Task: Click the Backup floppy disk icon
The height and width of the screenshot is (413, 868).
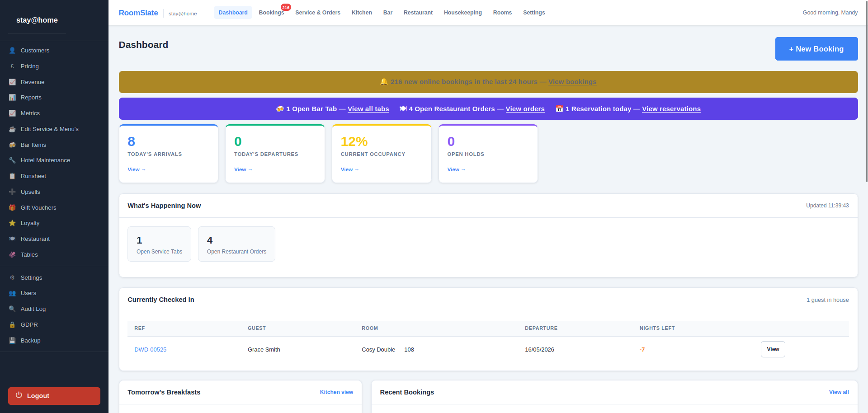Action: pyautogui.click(x=12, y=341)
